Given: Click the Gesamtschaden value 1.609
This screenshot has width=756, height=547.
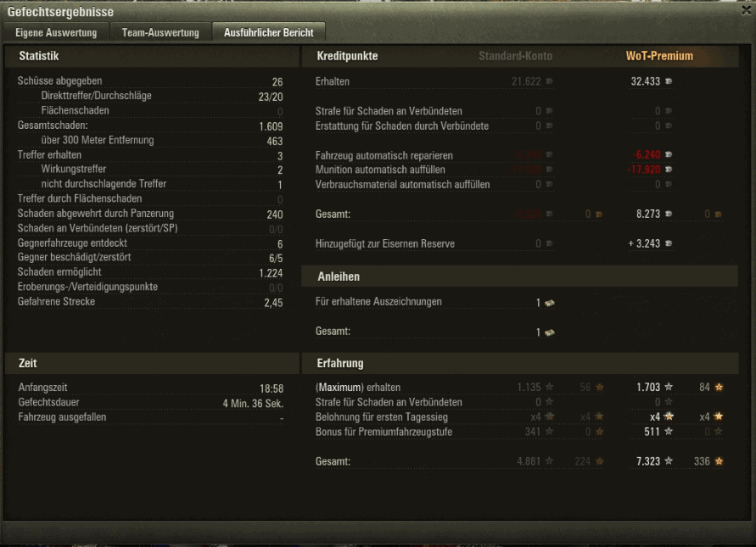Looking at the screenshot, I should tap(271, 126).
